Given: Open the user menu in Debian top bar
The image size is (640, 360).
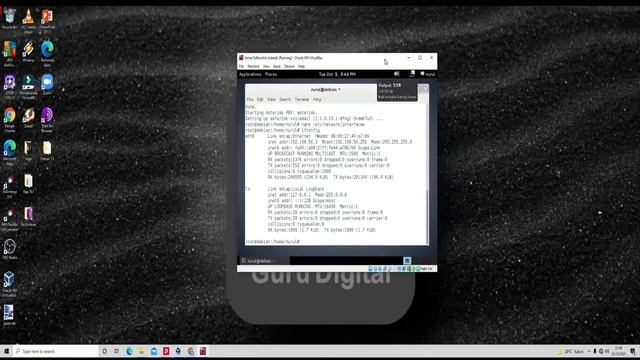Looking at the screenshot, I should click(427, 74).
